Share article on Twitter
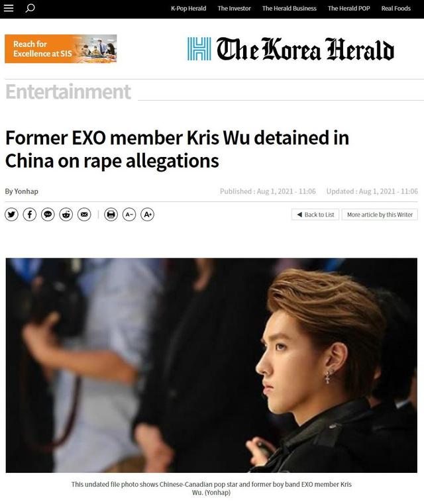Viewport: 424px width, 504px height. pos(11,215)
